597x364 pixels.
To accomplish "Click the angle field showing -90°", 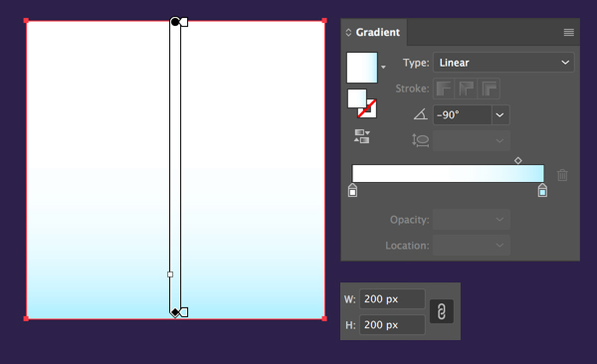I will point(462,114).
